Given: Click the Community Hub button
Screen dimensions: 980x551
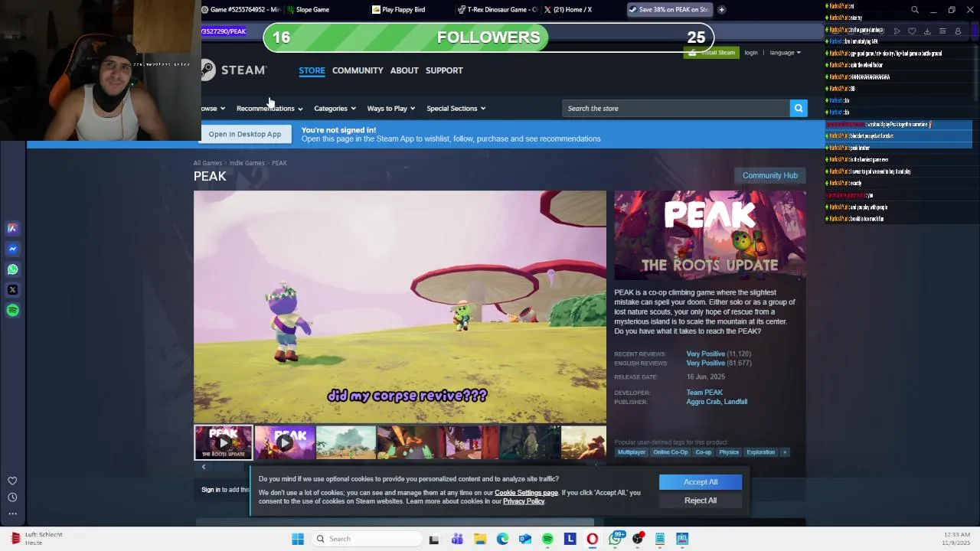Looking at the screenshot, I should pyautogui.click(x=769, y=175).
